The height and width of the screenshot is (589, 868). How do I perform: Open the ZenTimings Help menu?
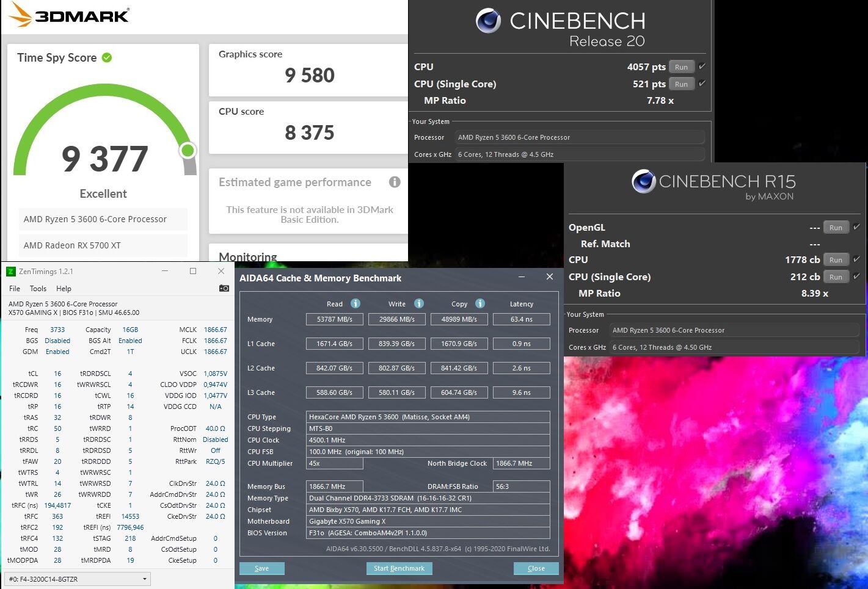(x=64, y=289)
